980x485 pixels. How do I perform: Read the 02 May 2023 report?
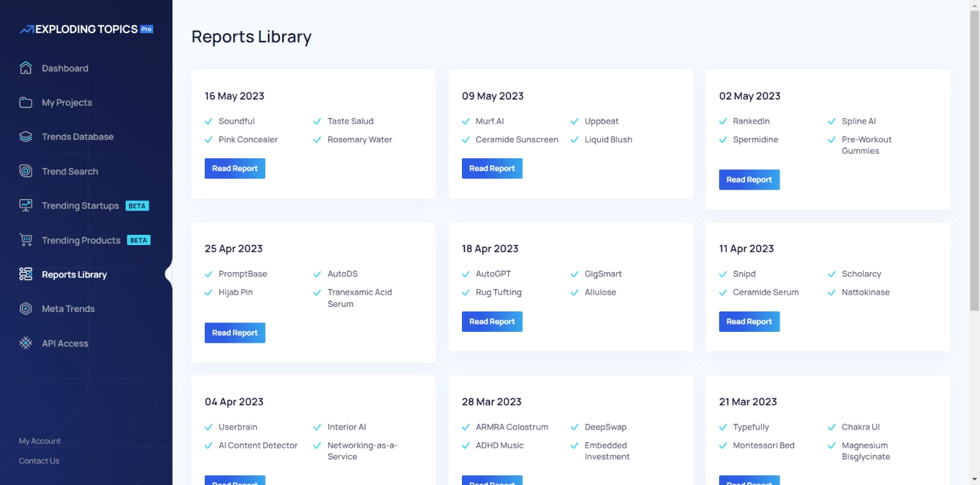click(x=749, y=180)
